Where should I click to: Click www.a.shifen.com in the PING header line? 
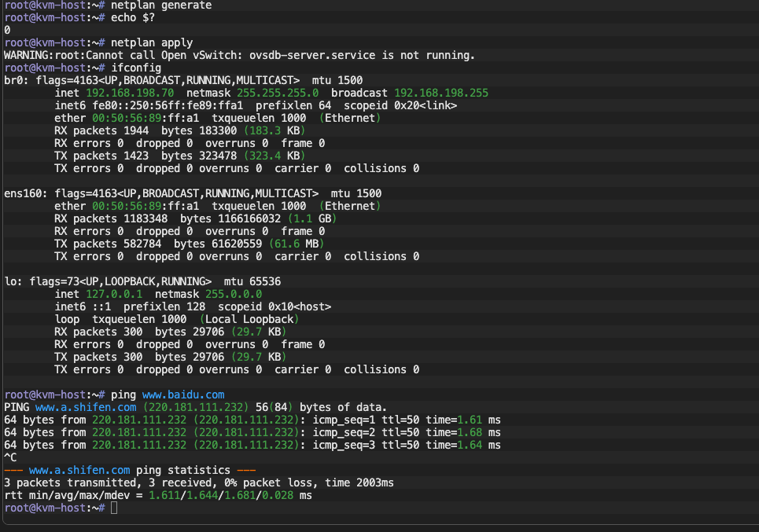tap(83, 407)
